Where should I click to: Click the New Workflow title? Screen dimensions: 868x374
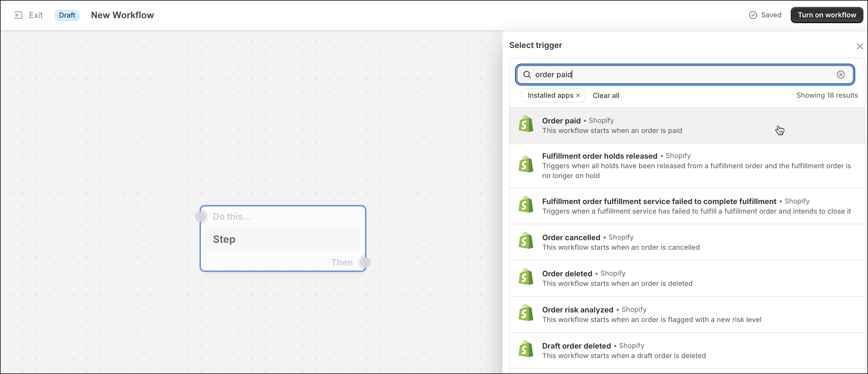(122, 15)
